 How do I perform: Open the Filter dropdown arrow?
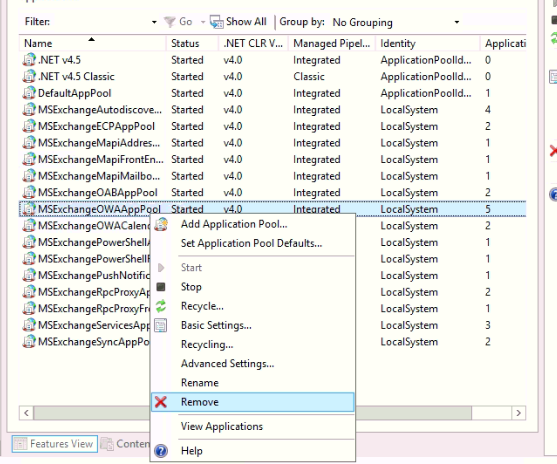pyautogui.click(x=154, y=22)
